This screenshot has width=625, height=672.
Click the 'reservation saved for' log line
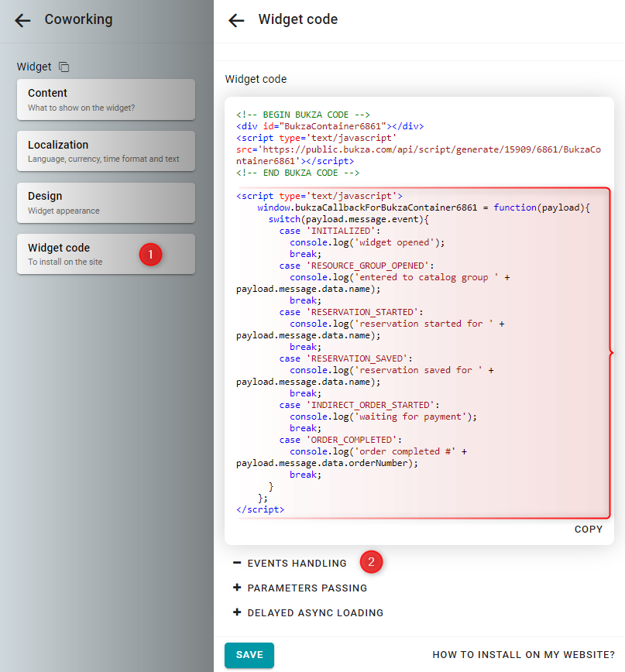[392, 370]
